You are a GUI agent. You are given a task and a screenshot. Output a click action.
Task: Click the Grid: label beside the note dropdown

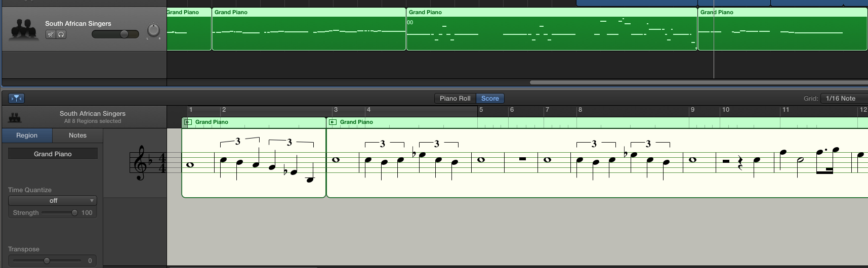[x=811, y=99]
